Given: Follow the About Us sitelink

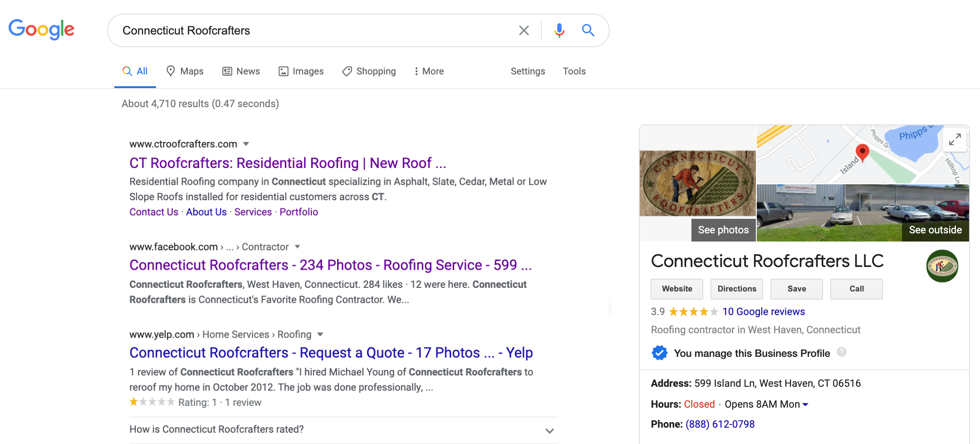Looking at the screenshot, I should (x=206, y=212).
